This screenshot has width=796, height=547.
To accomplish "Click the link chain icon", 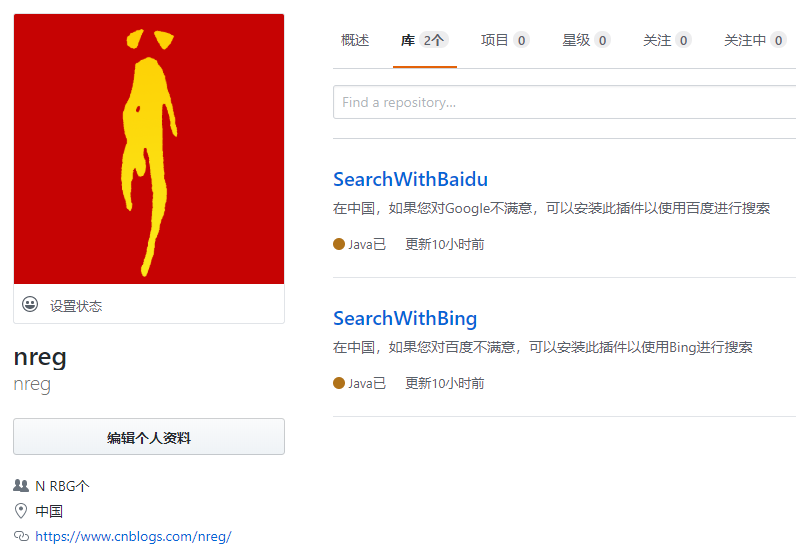I will 21,536.
